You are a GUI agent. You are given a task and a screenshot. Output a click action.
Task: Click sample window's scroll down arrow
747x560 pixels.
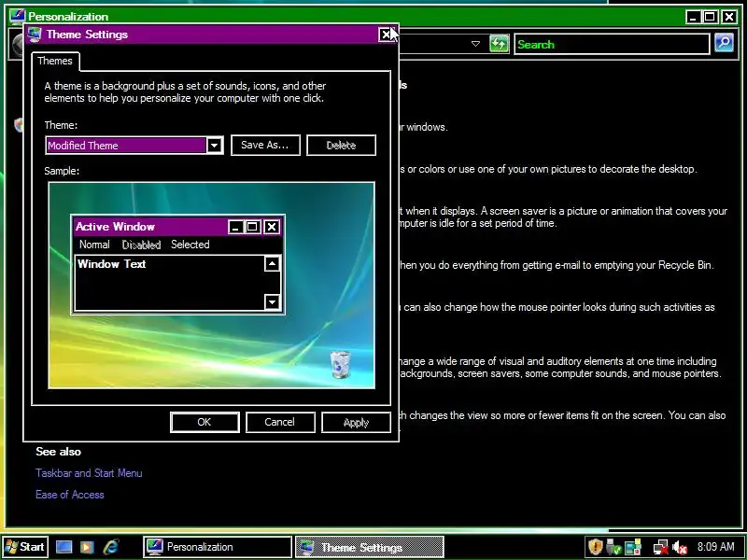click(272, 301)
